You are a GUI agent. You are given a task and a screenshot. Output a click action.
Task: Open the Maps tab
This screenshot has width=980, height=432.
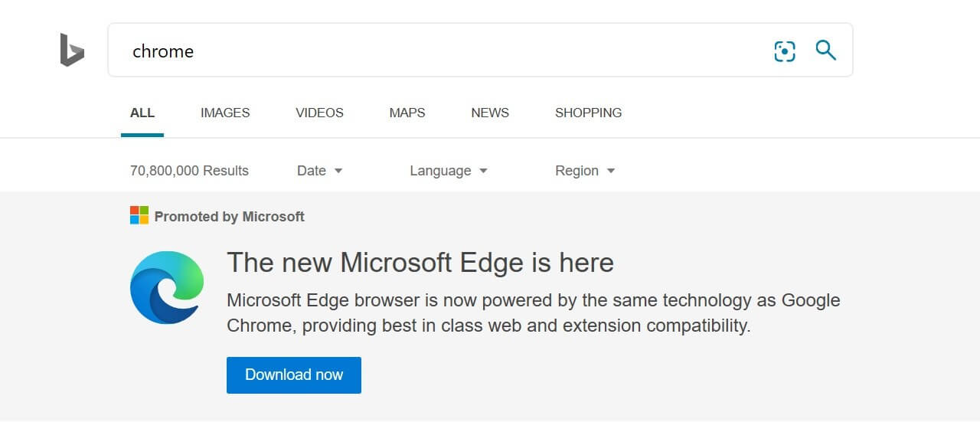pos(407,113)
